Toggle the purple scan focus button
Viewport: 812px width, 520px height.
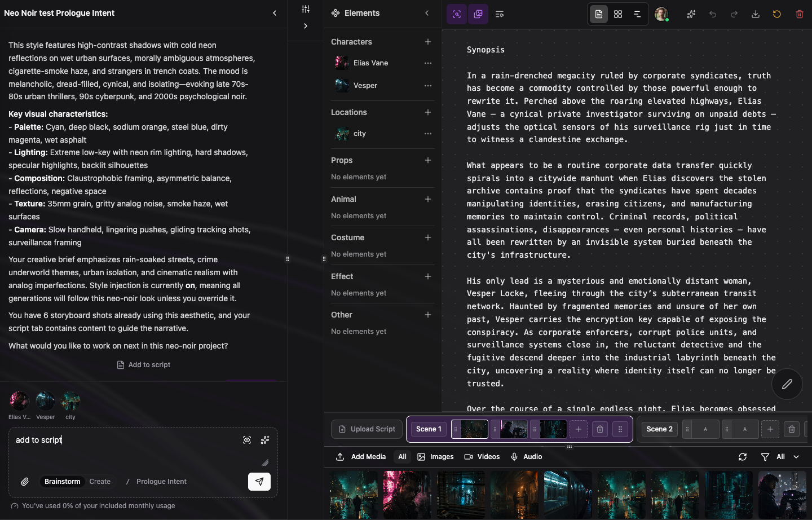click(x=457, y=14)
